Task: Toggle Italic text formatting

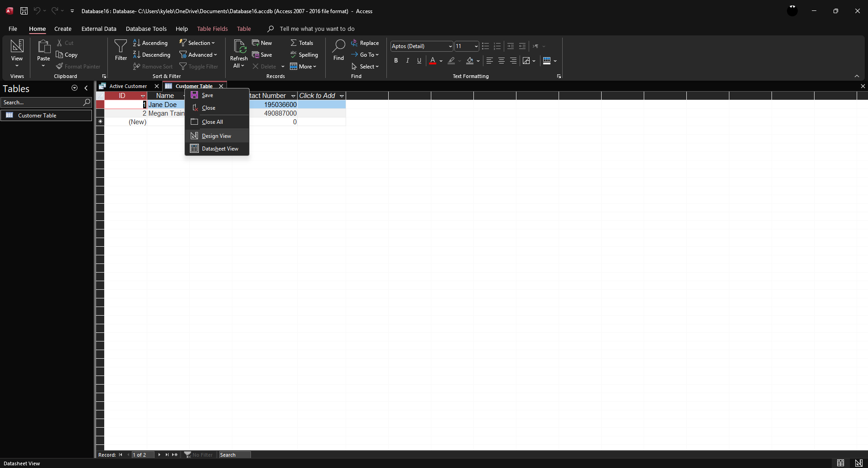Action: point(408,61)
